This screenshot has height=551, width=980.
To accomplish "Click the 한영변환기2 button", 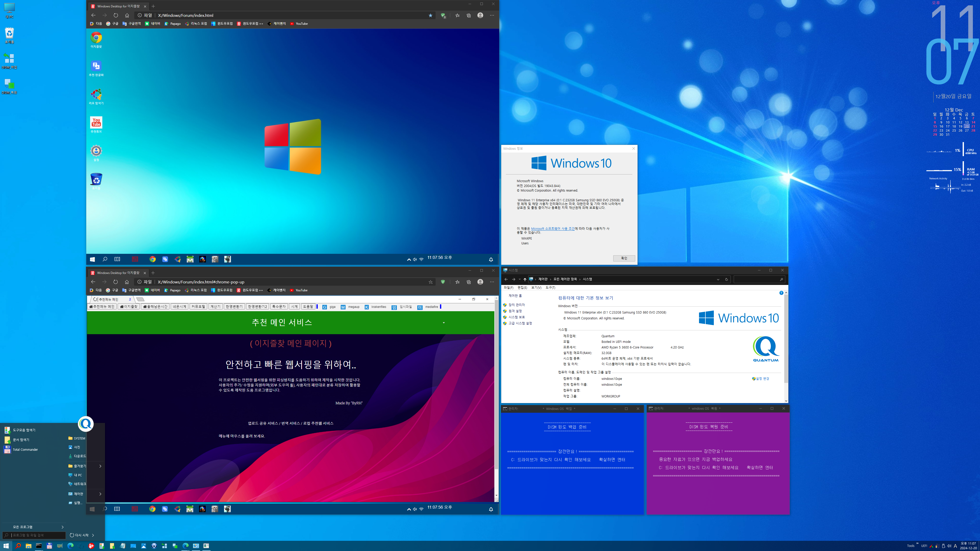I will (258, 306).
